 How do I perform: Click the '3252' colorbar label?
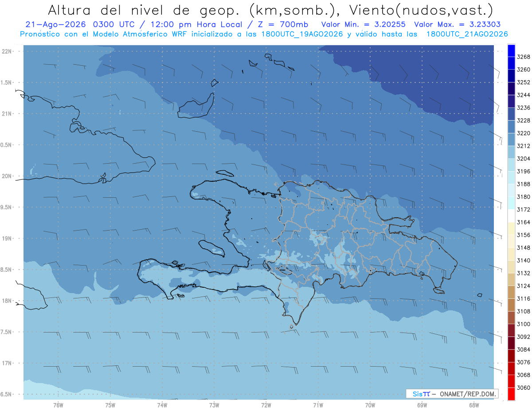pos(524,82)
